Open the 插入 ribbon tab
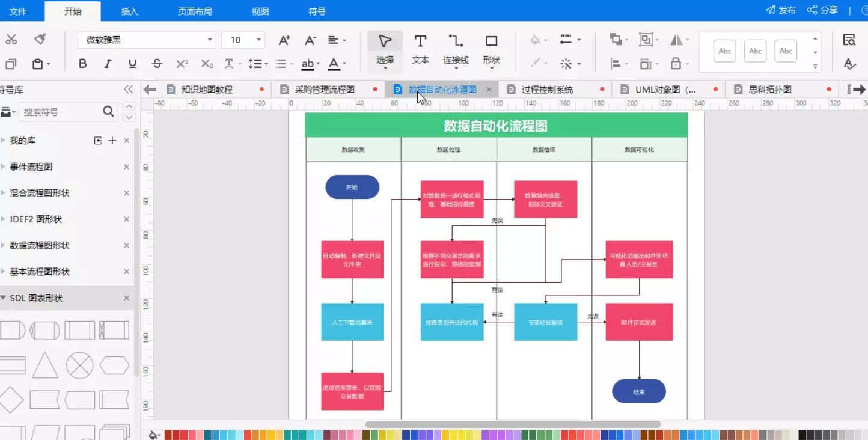The image size is (868, 440). 129,11
